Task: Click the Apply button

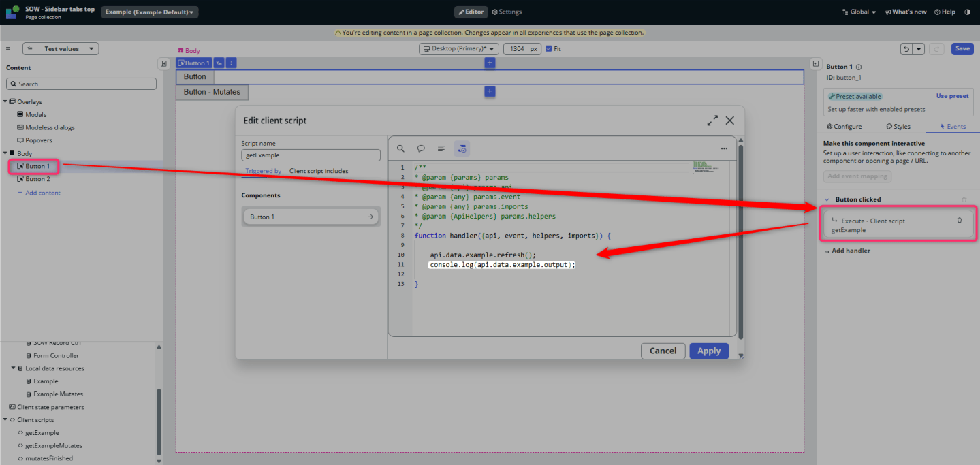Action: (709, 351)
